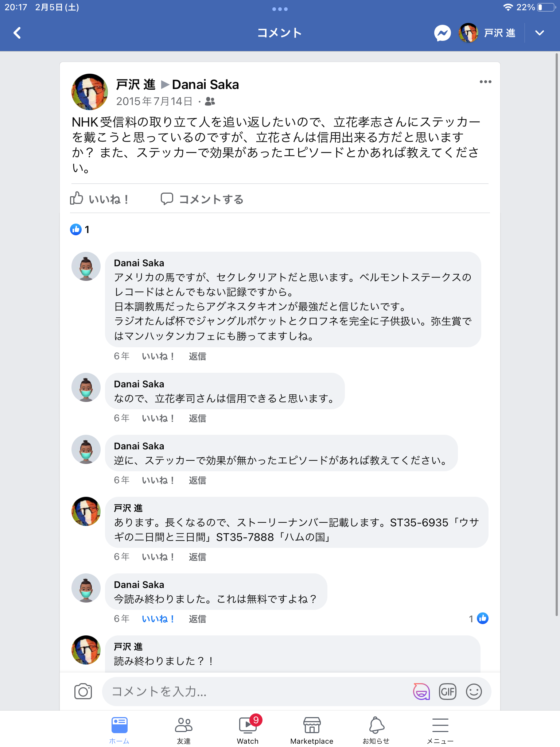This screenshot has height=747, width=560.
Task: View who liked the post
Action: pos(79,229)
